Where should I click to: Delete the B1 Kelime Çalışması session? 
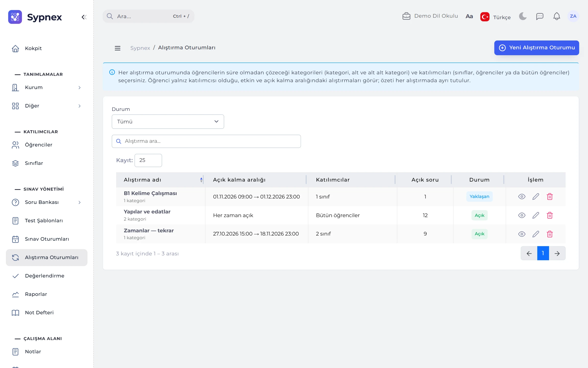[x=550, y=197]
